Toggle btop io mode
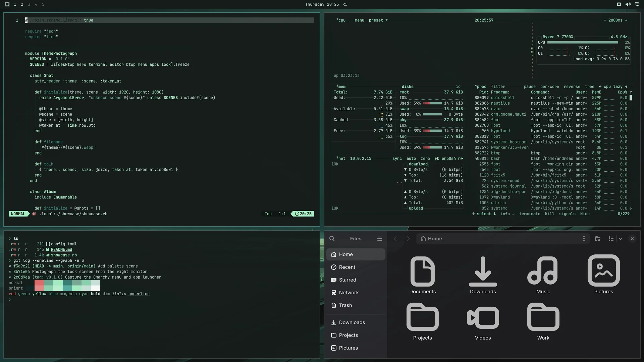This screenshot has width=644, height=362. (x=458, y=86)
